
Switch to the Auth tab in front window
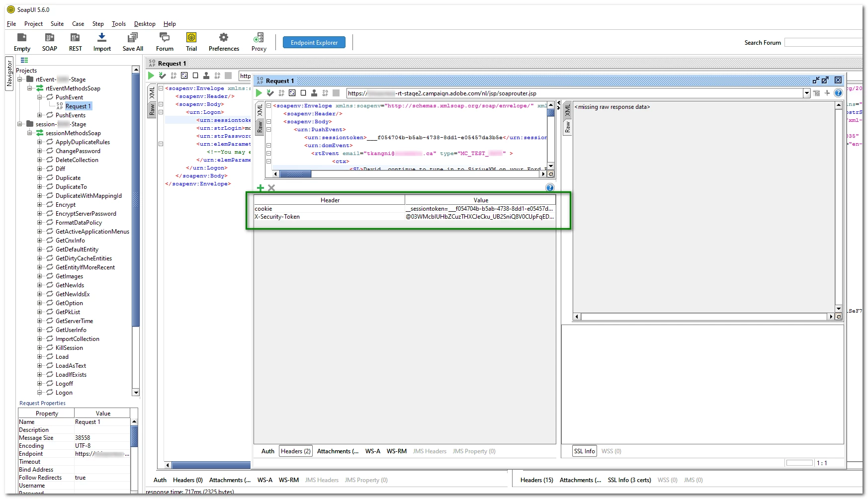[x=268, y=451]
